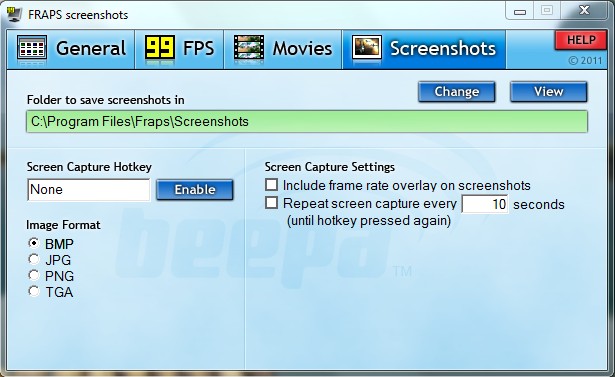The image size is (615, 377).
Task: Close the FRAPS window
Action: 584,11
